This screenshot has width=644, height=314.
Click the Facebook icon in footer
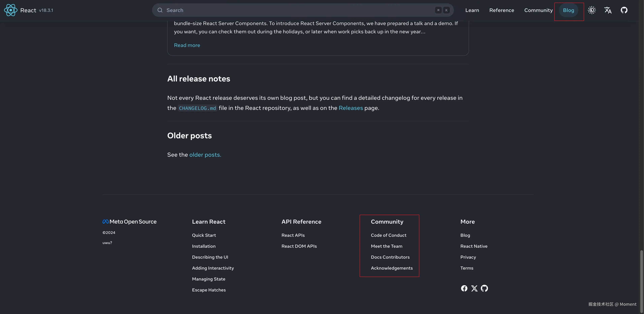click(464, 288)
